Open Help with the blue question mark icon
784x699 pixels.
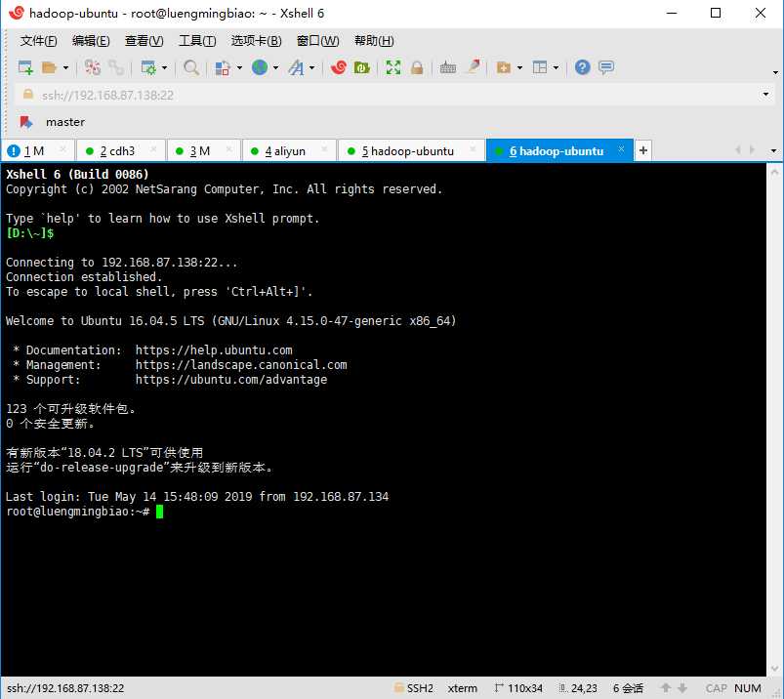click(x=583, y=67)
